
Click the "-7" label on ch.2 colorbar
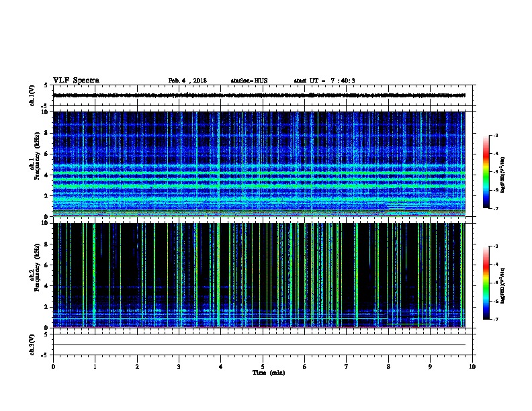click(x=495, y=320)
